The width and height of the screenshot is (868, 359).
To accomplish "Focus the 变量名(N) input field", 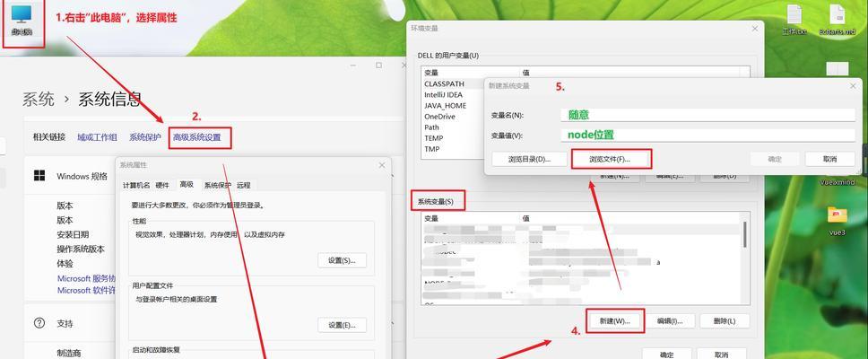I will (x=708, y=115).
